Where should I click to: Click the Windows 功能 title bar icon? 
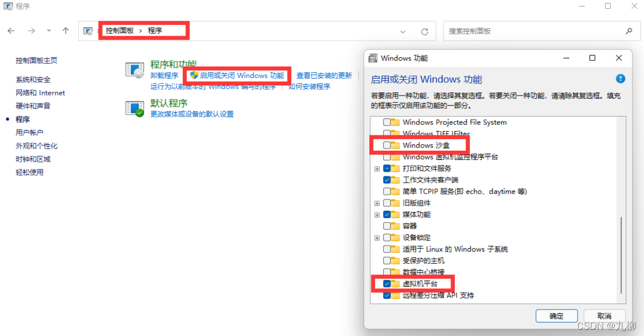coord(373,58)
